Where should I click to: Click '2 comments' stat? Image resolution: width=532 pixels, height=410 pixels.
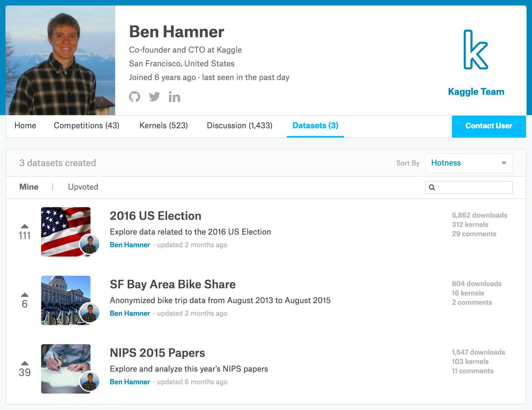click(x=472, y=302)
